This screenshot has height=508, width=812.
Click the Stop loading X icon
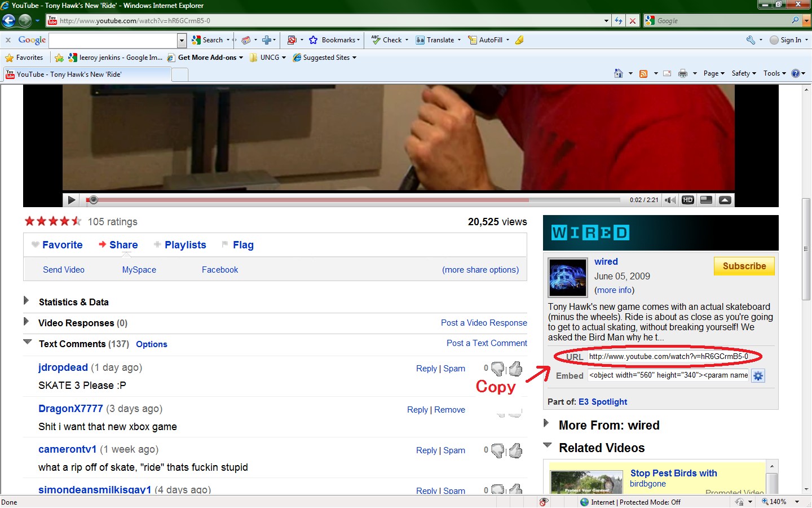(x=633, y=21)
